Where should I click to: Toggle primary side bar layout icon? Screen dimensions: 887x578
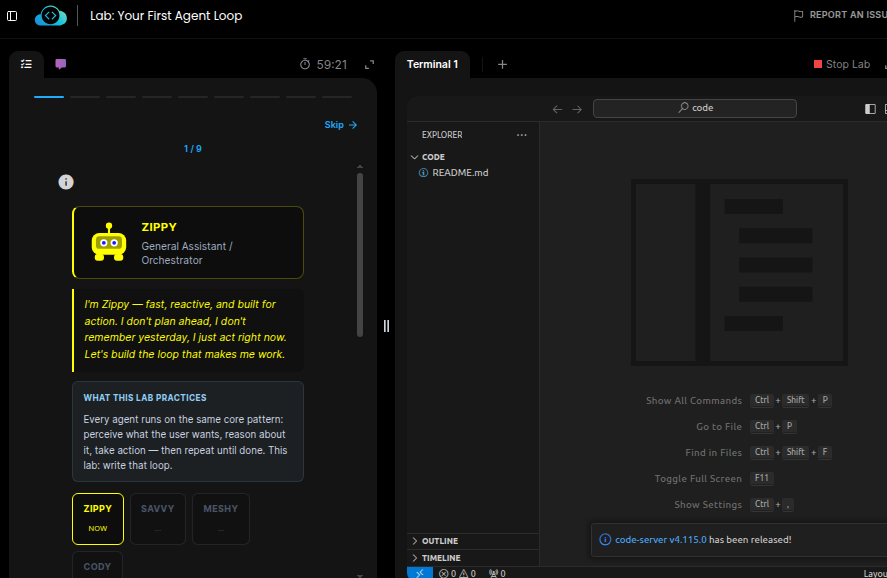pos(871,109)
